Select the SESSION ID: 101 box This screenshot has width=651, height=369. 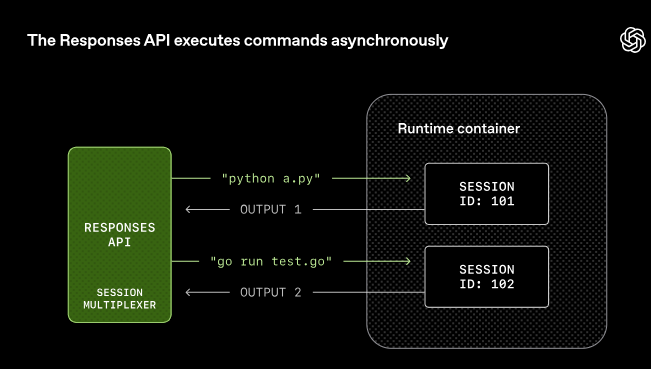pos(487,194)
